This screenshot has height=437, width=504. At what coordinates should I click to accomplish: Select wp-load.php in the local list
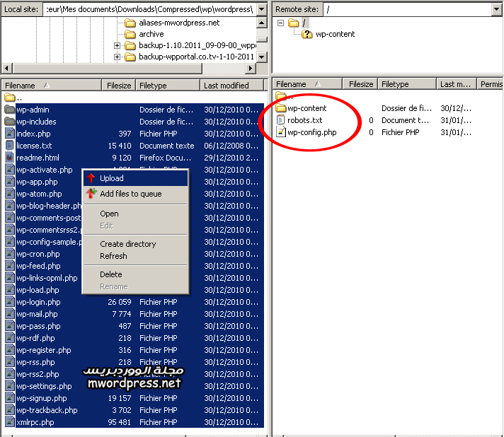point(38,290)
